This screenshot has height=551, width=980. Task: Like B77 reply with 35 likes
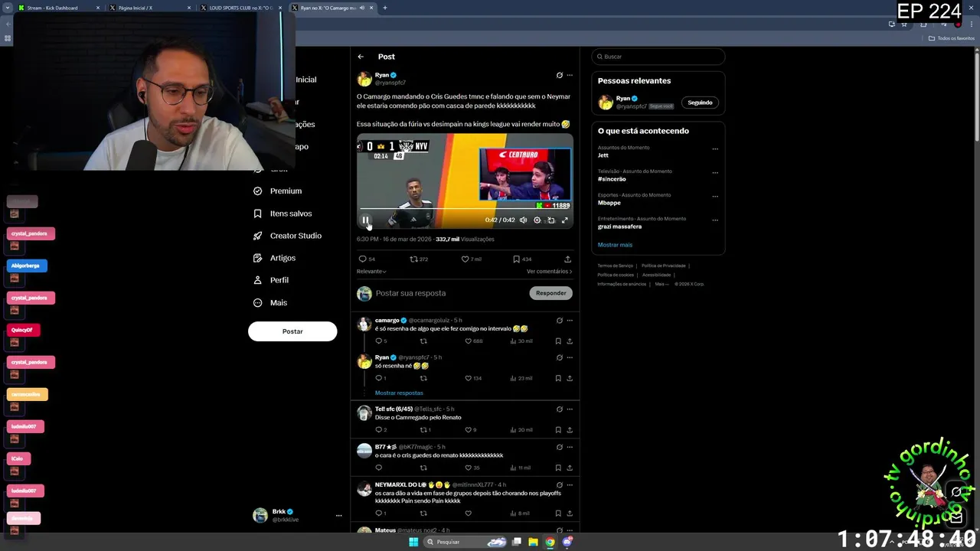pyautogui.click(x=472, y=468)
